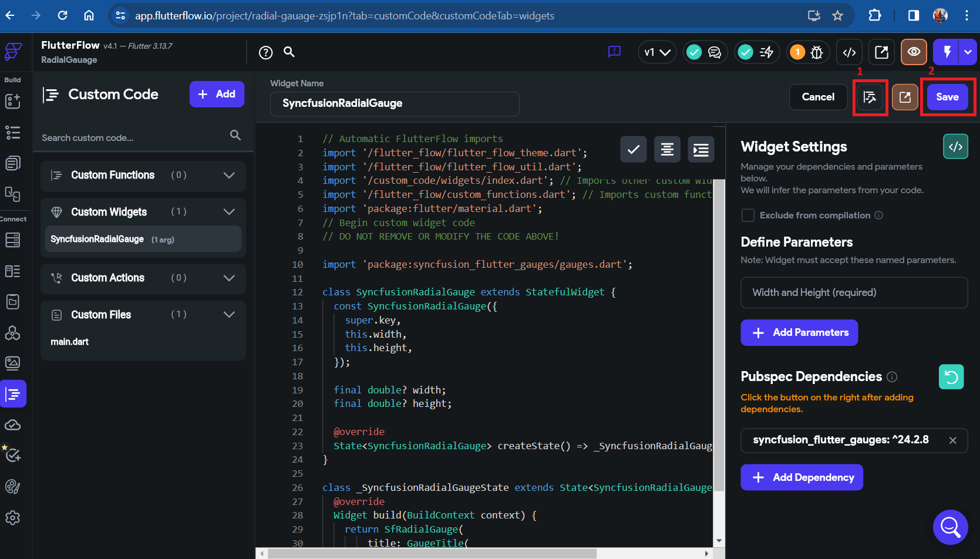This screenshot has height=559, width=980.
Task: Open the developer menu code icon
Action: (x=849, y=52)
